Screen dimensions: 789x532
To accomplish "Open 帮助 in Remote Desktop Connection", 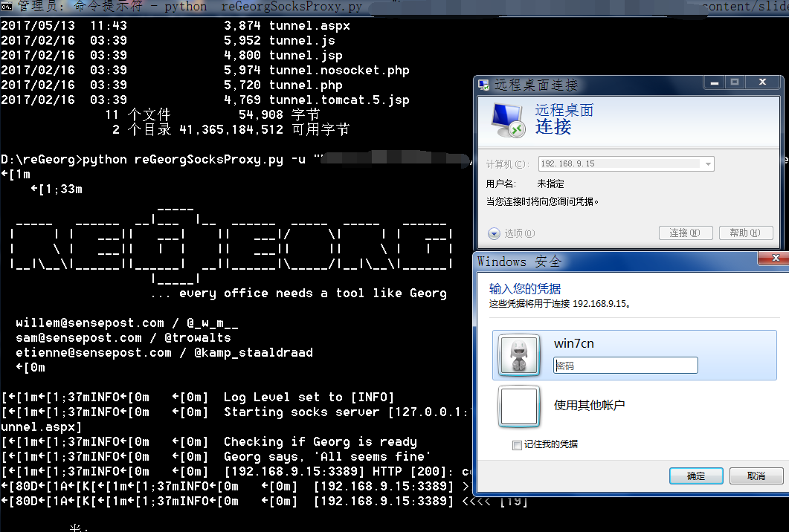I will click(x=745, y=233).
